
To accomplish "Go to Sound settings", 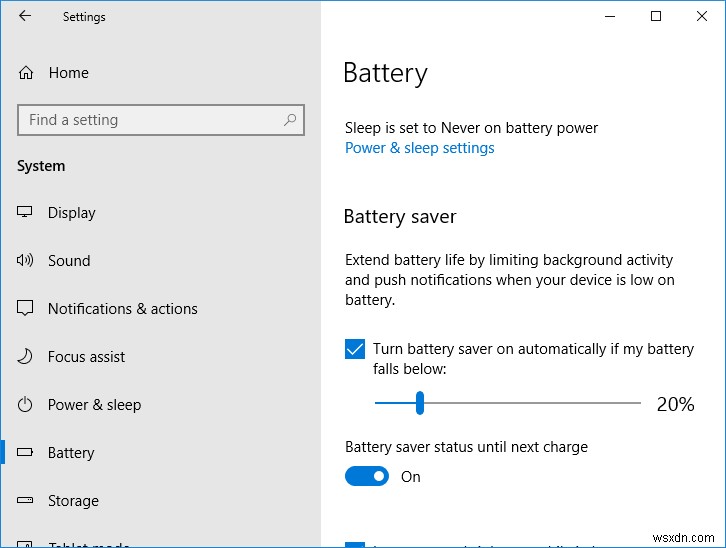I will (69, 261).
